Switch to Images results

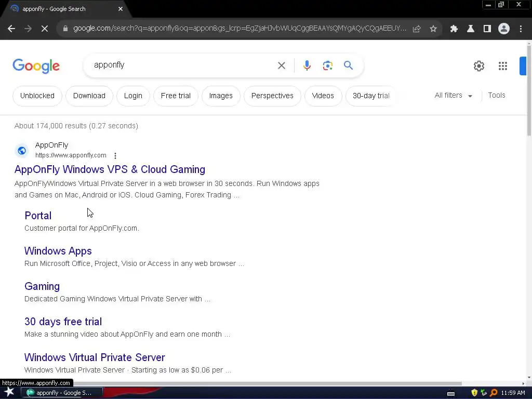[x=221, y=96]
